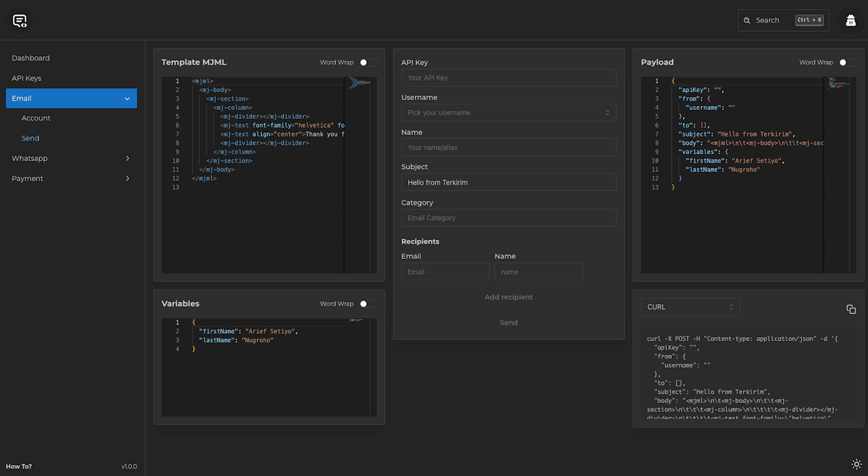868x476 pixels.
Task: Open the user profile avatar icon
Action: pos(851,20)
